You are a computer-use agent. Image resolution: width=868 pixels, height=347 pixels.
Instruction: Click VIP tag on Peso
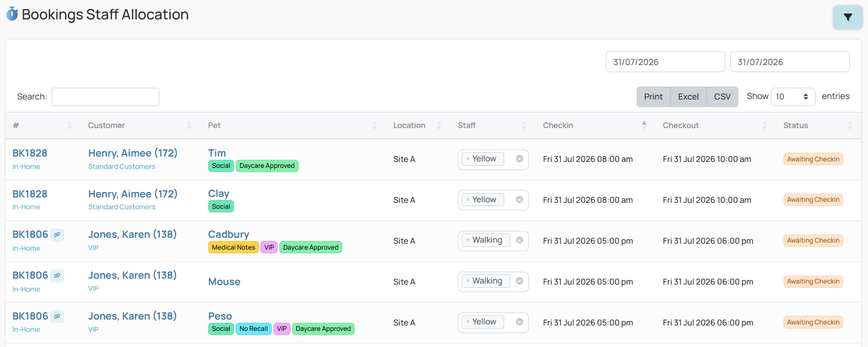pyautogui.click(x=282, y=329)
